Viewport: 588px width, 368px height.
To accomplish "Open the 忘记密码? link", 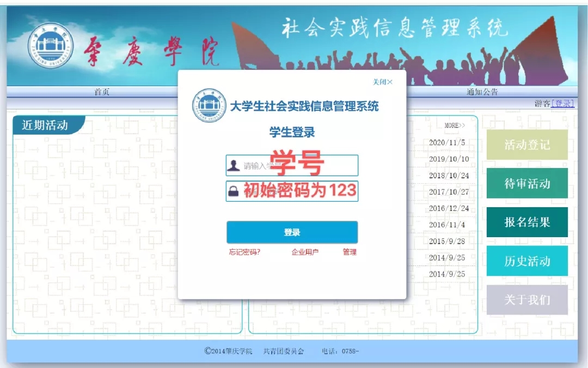I will tap(244, 252).
